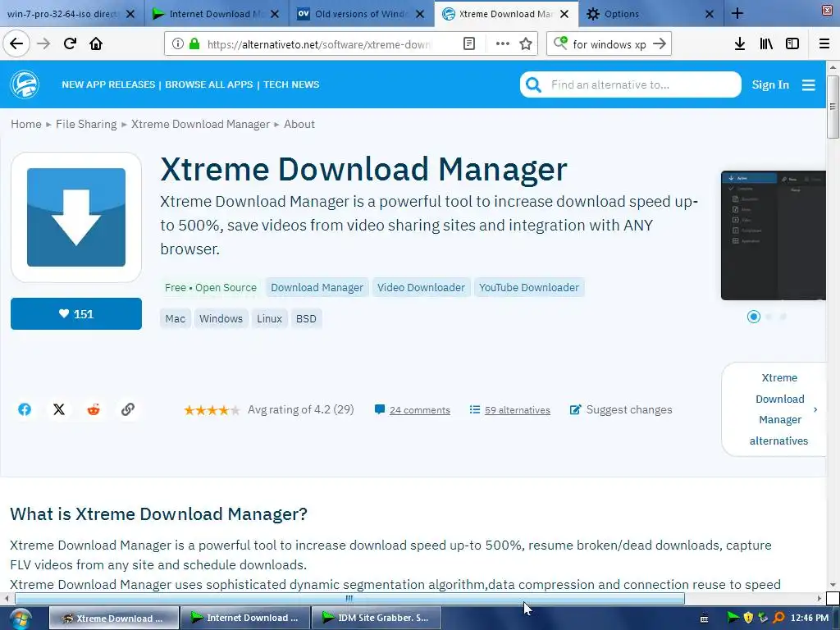The image size is (840, 630).
Task: Open the browser downloads panel
Action: 739,44
